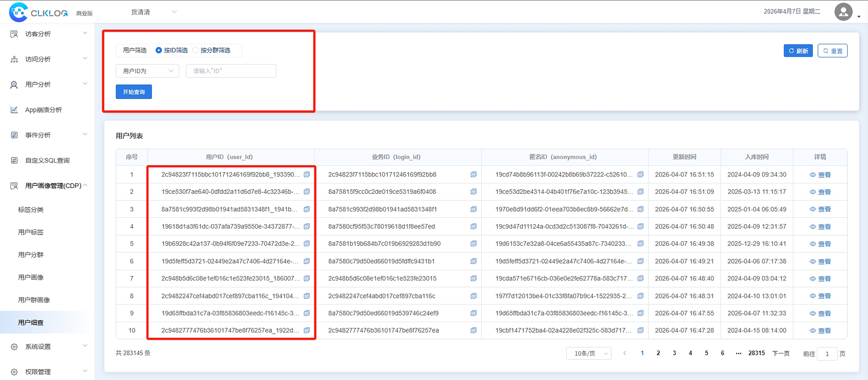Click the 刷新 button
Image resolution: width=868 pixels, height=380 pixels.
(x=798, y=51)
